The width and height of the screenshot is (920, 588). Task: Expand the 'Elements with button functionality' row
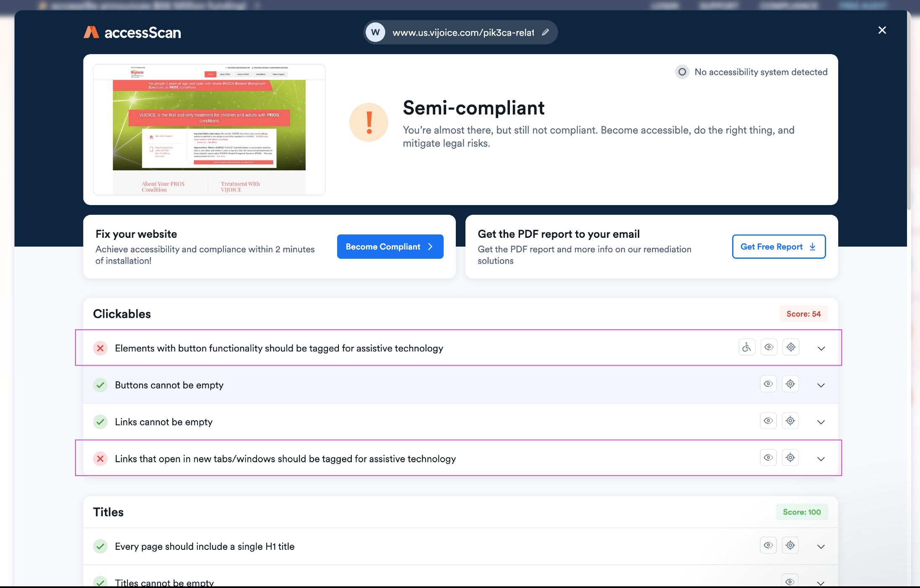pyautogui.click(x=821, y=349)
